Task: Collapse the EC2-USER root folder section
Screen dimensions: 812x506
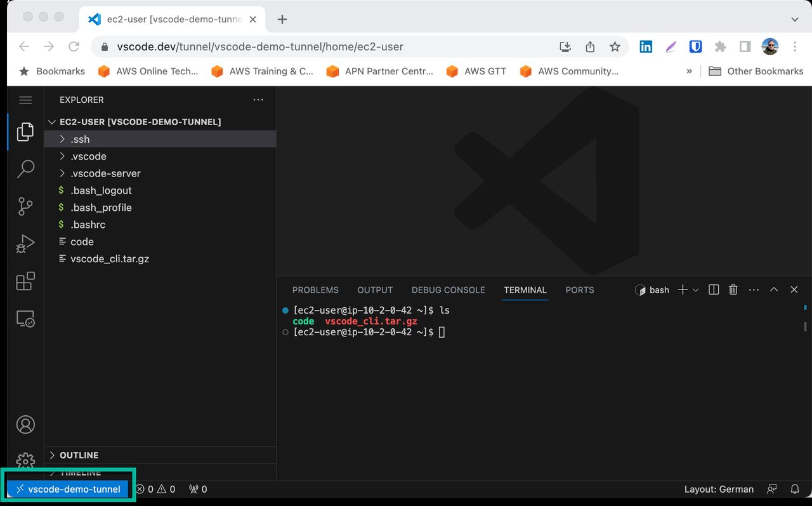Action: point(160,121)
